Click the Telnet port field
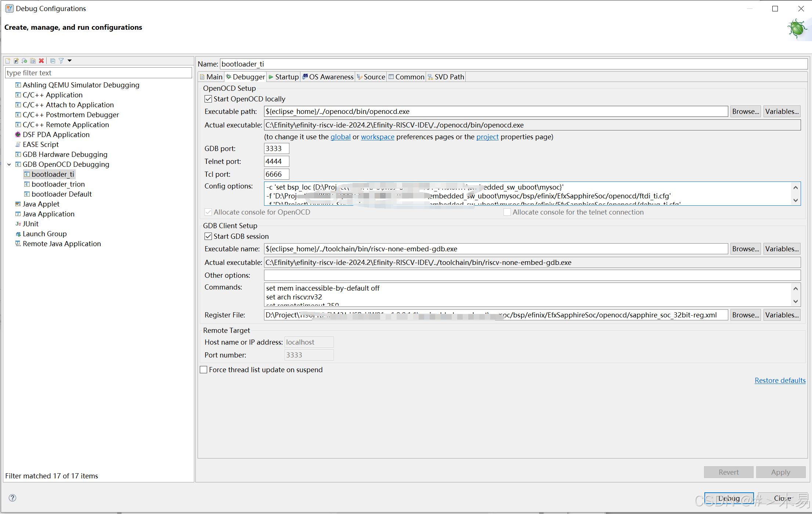Screen dimensions: 812x514 (277, 161)
